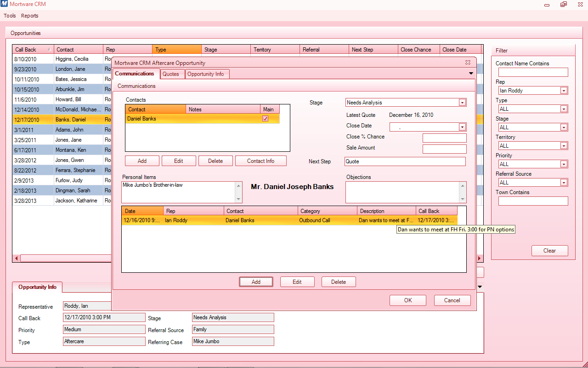Image resolution: width=588 pixels, height=368 pixels.
Task: Select the 'Arbunkle, Jim' opportunity row
Action: 62,89
